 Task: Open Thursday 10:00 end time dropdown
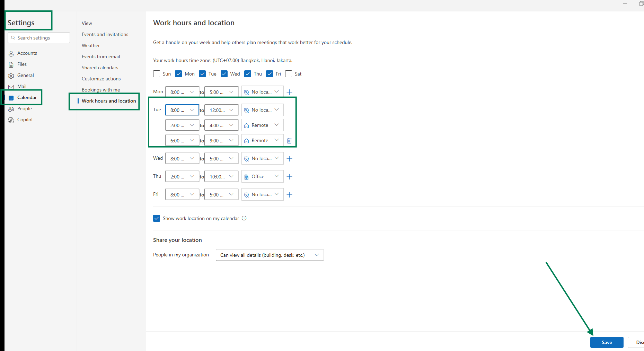221,177
